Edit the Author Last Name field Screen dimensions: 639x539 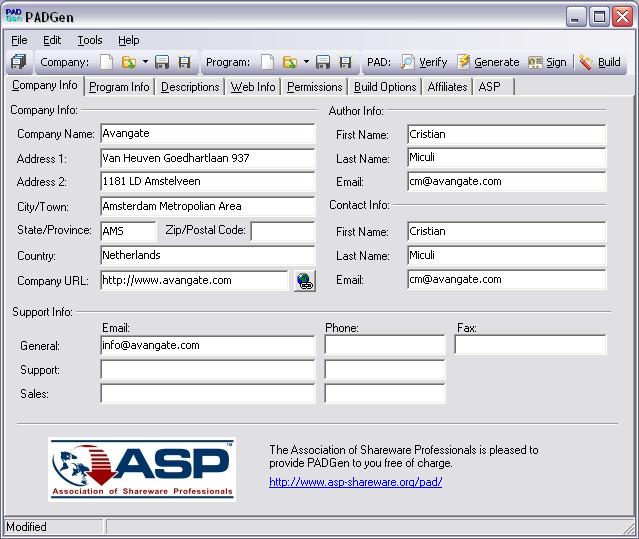click(506, 158)
